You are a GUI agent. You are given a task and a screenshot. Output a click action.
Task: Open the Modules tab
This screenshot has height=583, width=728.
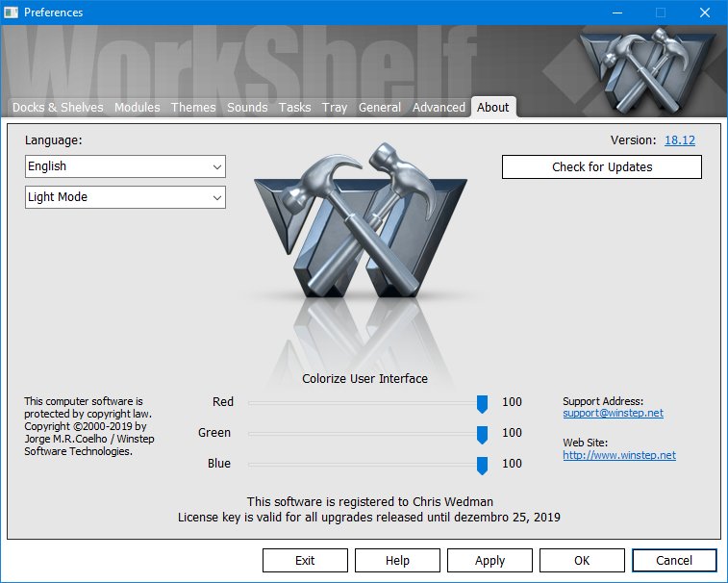[138, 108]
